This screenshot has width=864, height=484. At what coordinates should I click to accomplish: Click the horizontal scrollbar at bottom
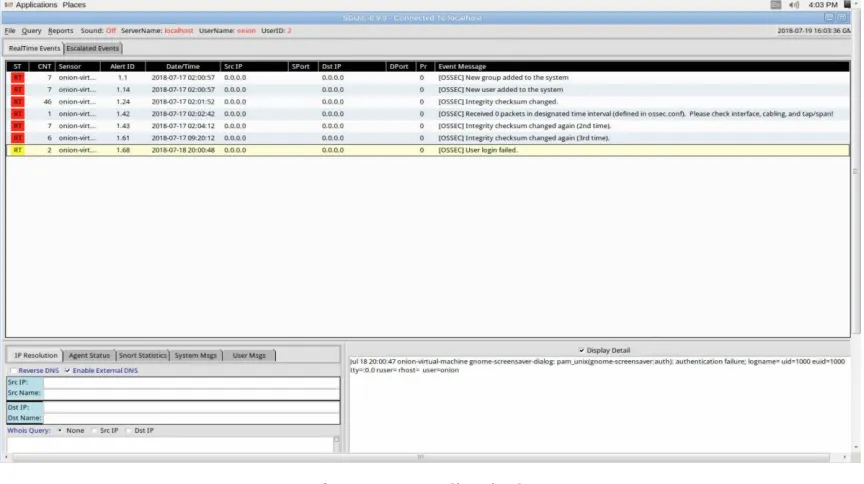421,458
